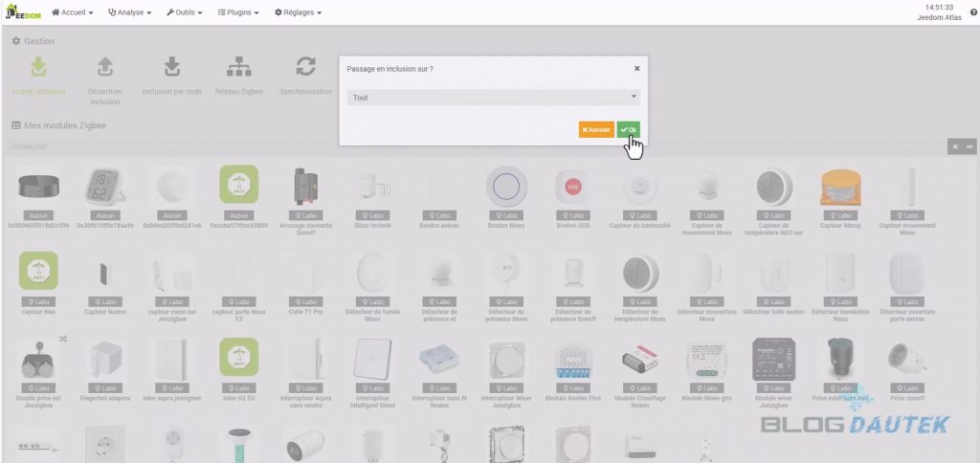Viewport: 980px width, 463px height.
Task: Click the Activer inclusion icon
Action: point(38,67)
